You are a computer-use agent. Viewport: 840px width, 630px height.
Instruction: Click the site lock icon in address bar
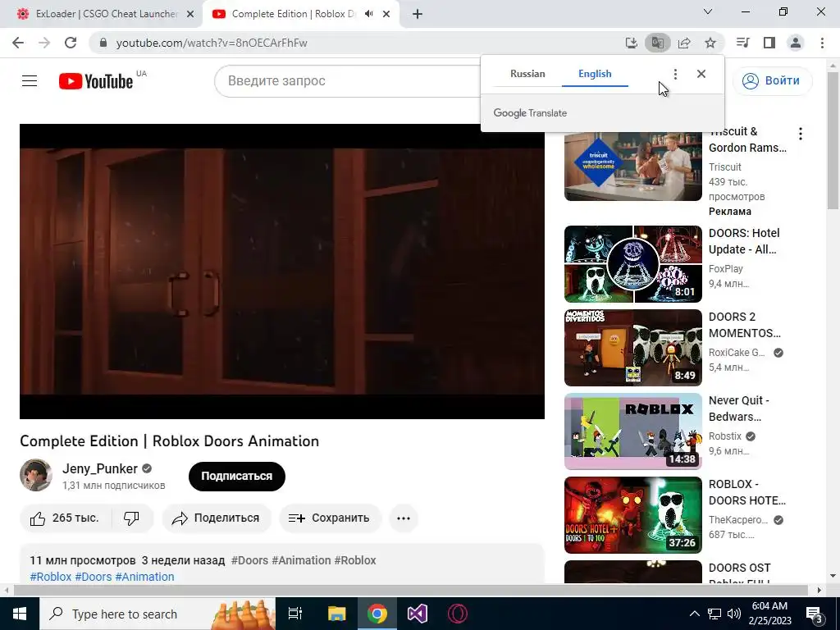(x=103, y=43)
